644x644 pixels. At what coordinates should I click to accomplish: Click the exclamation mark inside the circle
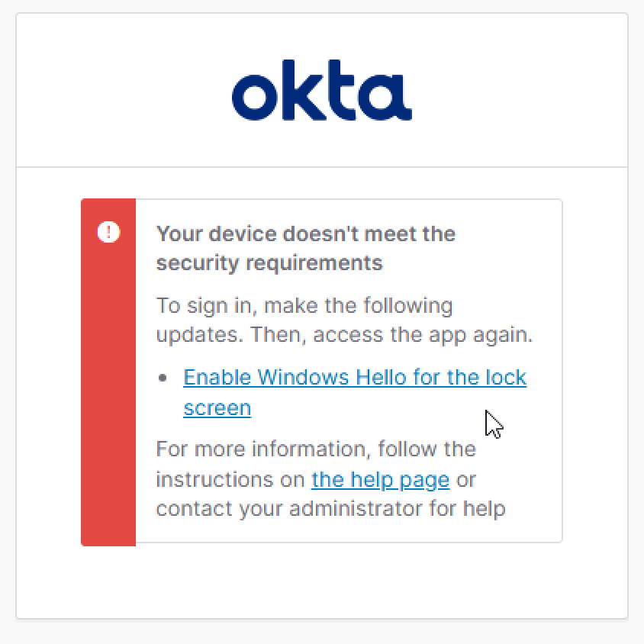tap(108, 232)
